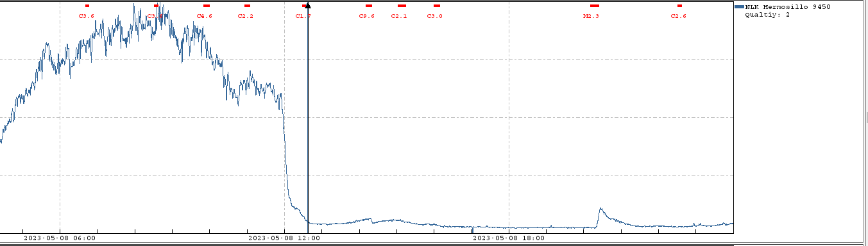Viewport: 868px width, 246px height.
Task: Click axis label 2023-05-08 18:00
Action: click(509, 238)
